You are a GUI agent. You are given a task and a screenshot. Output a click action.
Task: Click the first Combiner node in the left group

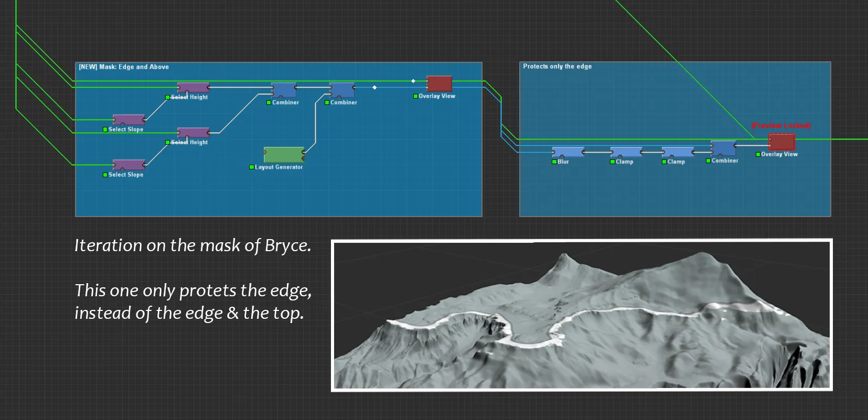click(284, 91)
